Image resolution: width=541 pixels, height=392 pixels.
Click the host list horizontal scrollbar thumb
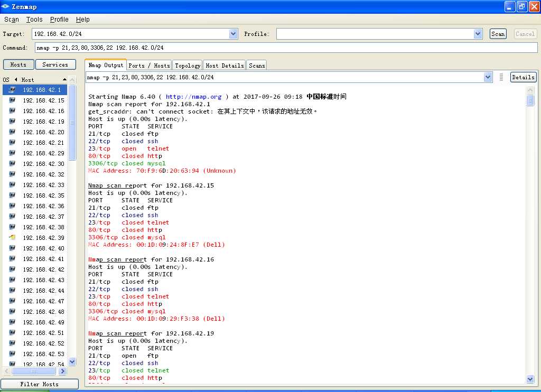[x=34, y=371]
